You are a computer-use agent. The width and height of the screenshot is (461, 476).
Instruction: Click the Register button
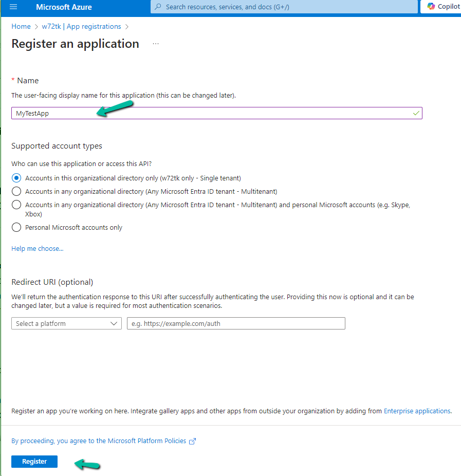34,462
